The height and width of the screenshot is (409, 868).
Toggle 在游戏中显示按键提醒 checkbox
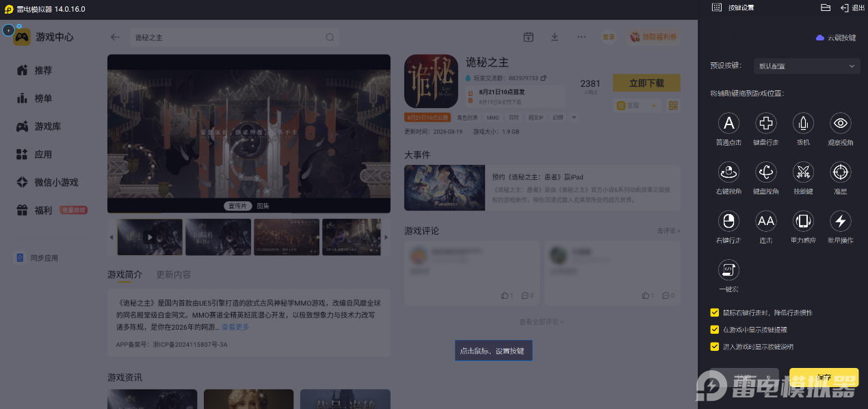click(x=715, y=330)
